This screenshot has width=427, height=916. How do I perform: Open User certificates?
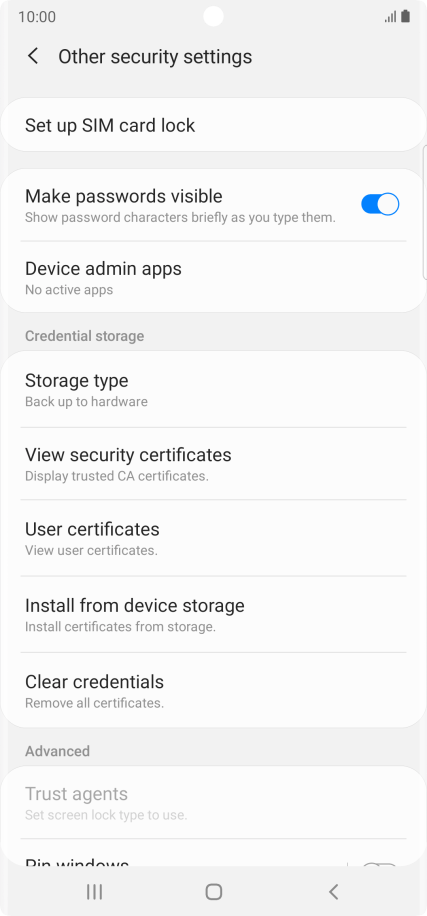(213, 538)
